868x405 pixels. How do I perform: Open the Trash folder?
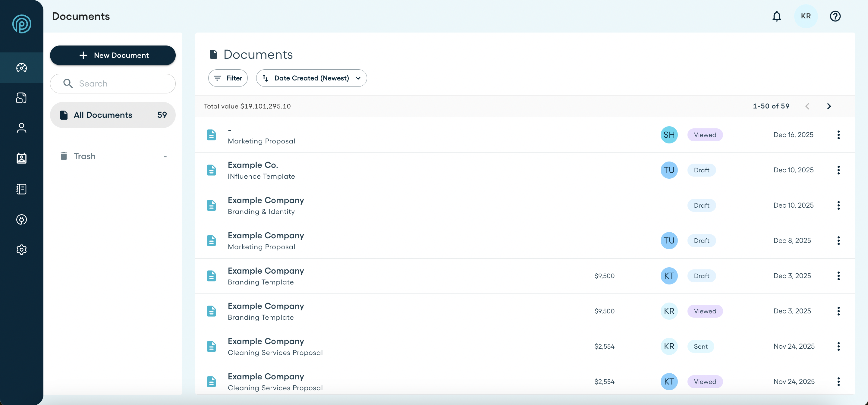[x=85, y=156]
